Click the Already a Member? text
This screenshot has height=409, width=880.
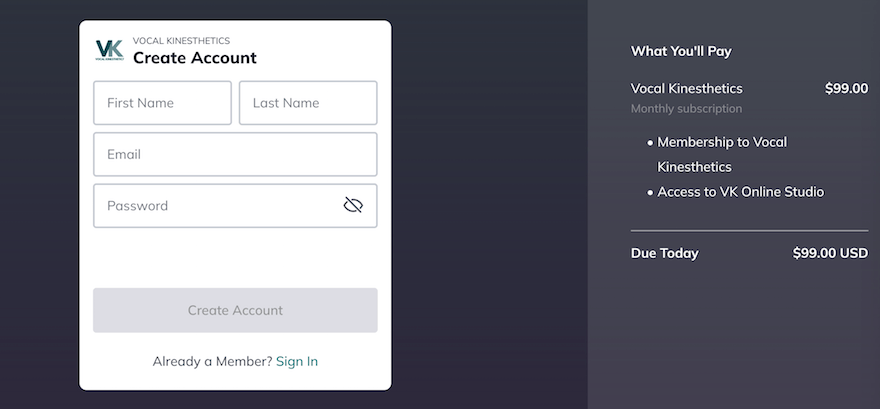212,361
